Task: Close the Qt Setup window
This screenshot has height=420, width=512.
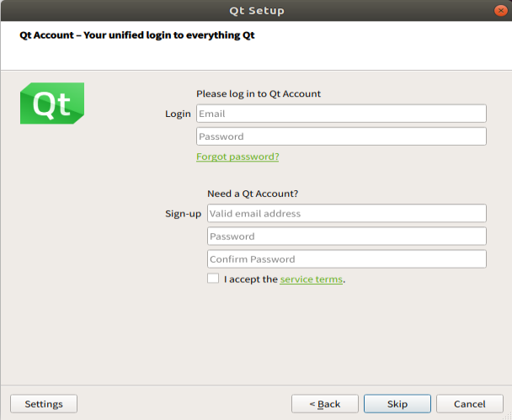Action: click(500, 10)
